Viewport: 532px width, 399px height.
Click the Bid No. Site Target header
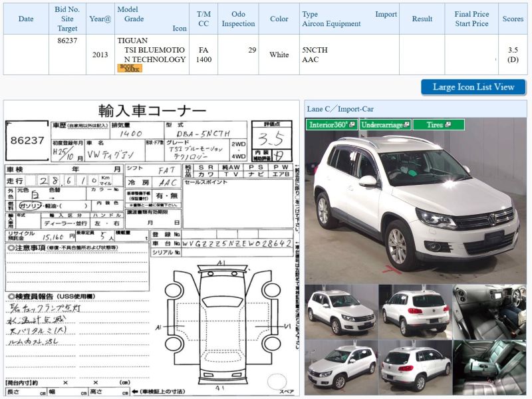[67, 19]
